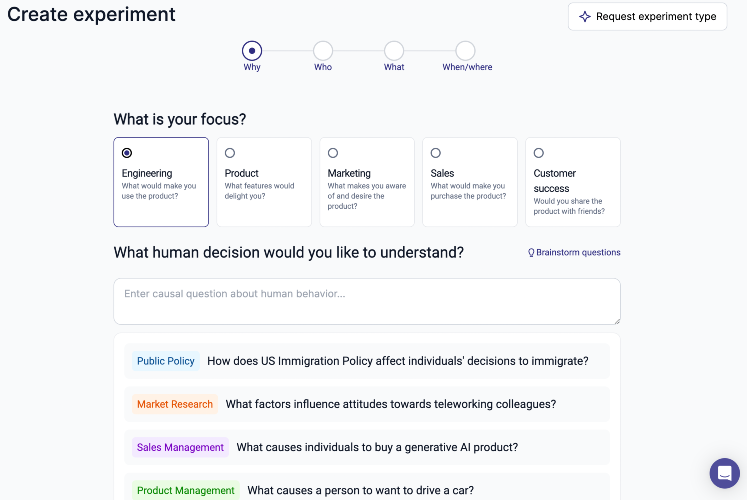Viewport: 747px width, 500px height.
Task: Select the teleworking colleagues example question
Action: coord(390,404)
